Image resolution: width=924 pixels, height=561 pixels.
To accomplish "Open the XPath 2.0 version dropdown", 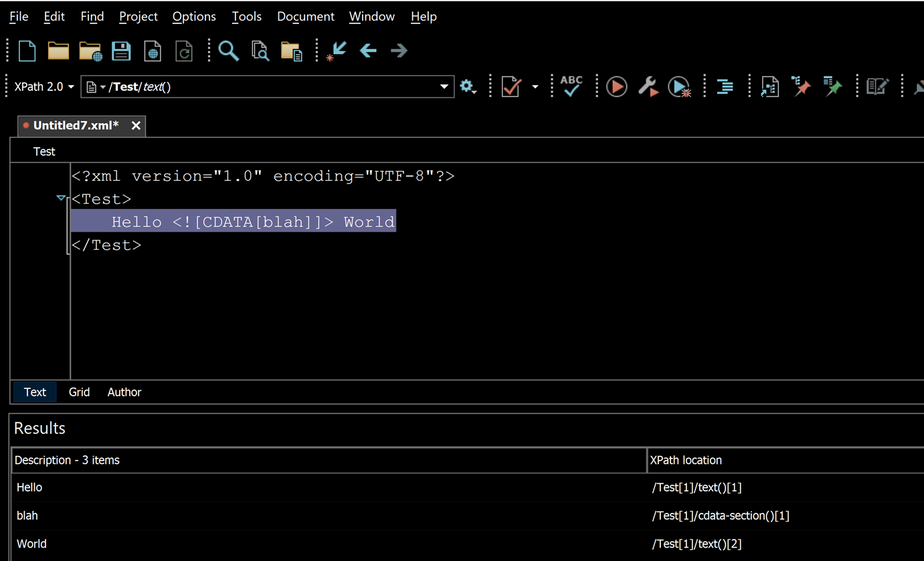I will (44, 87).
